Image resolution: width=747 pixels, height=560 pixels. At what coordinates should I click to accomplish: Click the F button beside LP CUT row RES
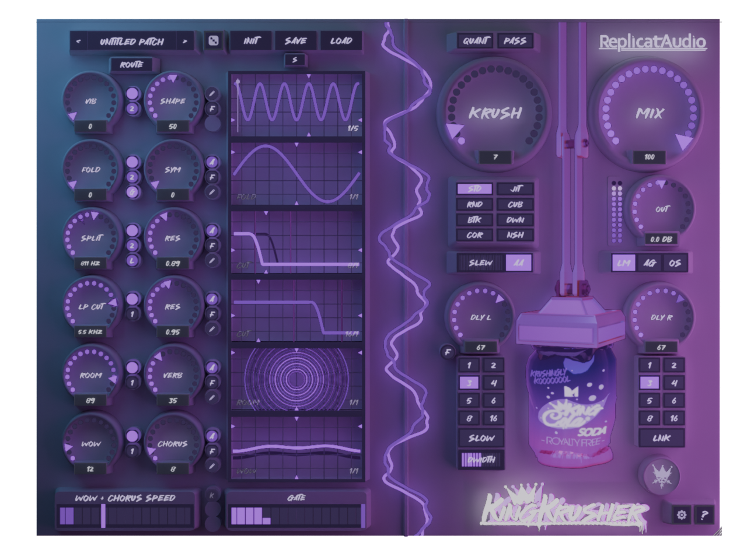click(x=212, y=314)
